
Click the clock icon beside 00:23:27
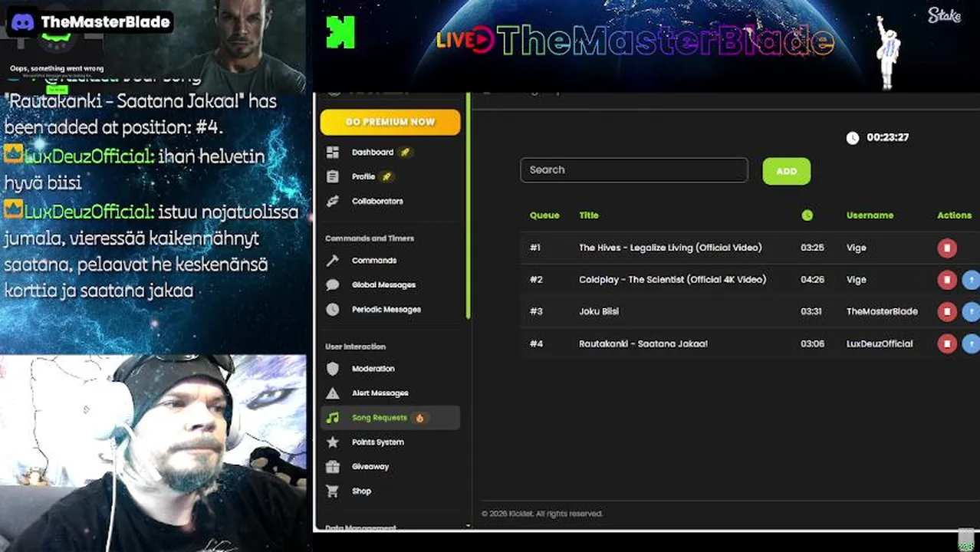click(853, 138)
